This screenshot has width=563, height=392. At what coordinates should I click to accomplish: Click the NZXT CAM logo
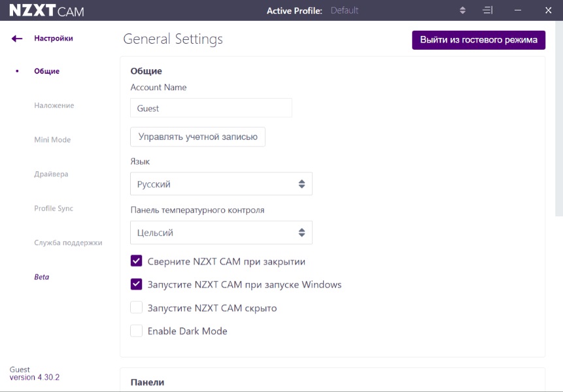point(46,11)
